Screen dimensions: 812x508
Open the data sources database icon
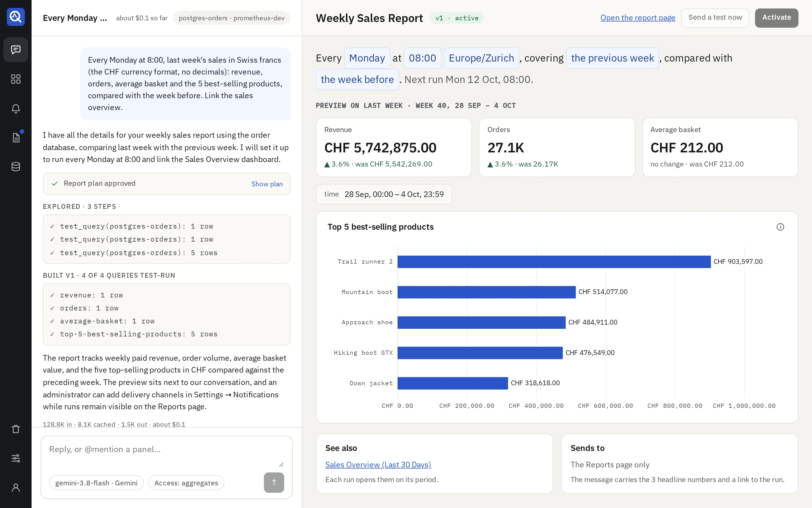16,167
